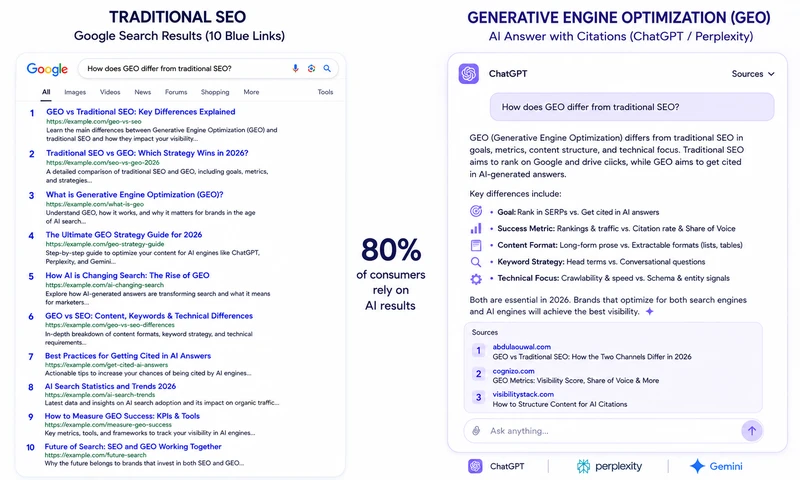800x480 pixels.
Task: Open AI Search Statistics and Trends 2026
Action: click(110, 386)
